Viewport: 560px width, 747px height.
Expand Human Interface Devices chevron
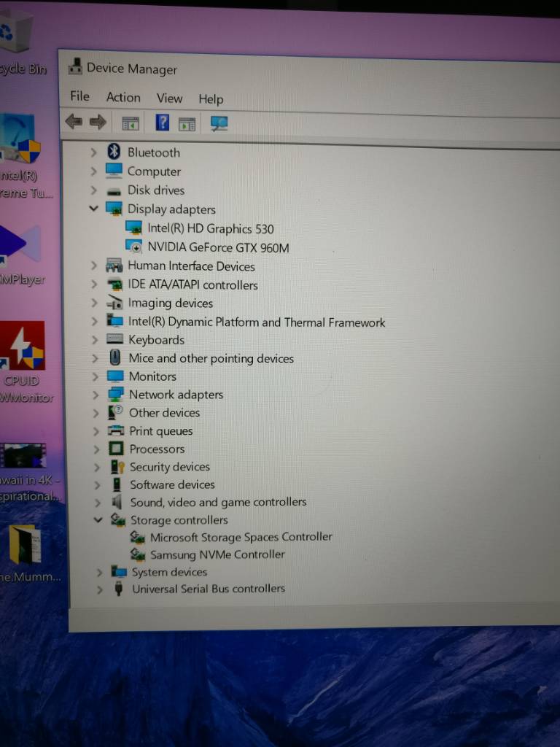click(x=94, y=266)
